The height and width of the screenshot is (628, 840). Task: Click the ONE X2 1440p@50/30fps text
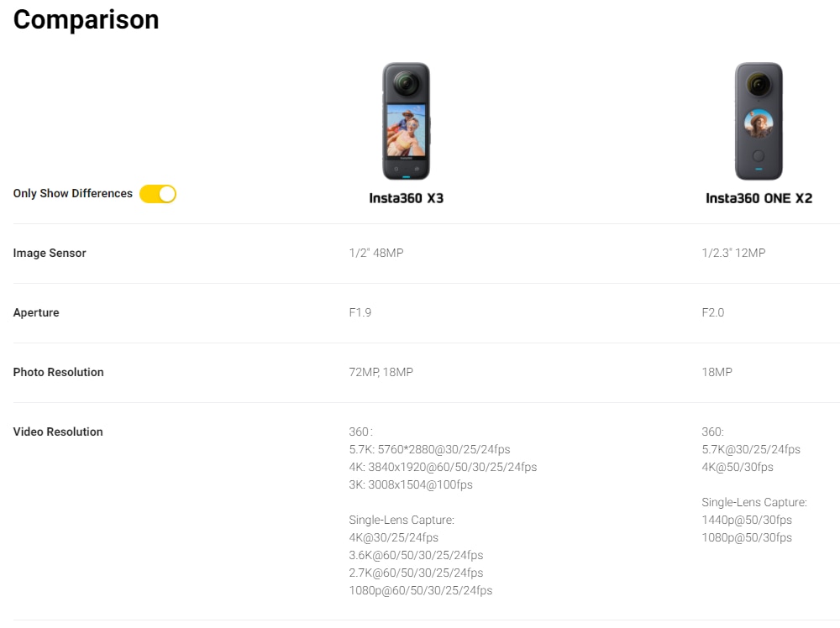point(747,520)
